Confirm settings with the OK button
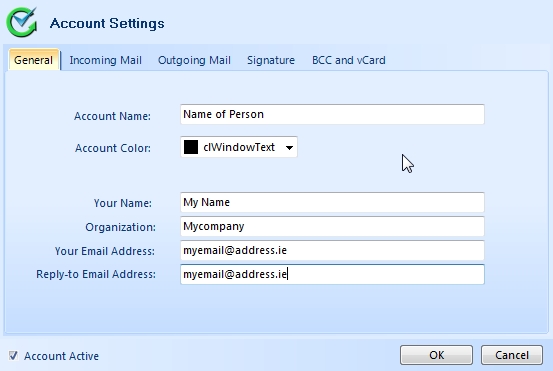Image resolution: width=553 pixels, height=371 pixels. point(436,355)
